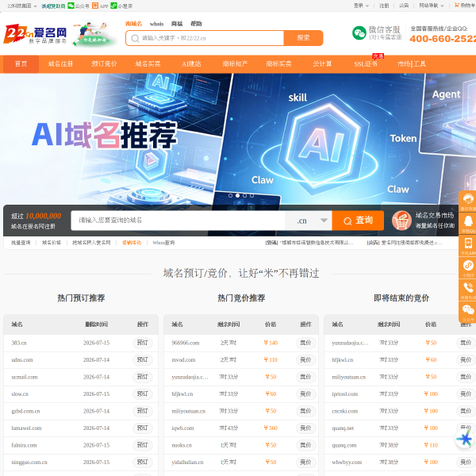Select the 帮助 search tab
The width and height of the screenshot is (476, 476).
[x=196, y=24]
